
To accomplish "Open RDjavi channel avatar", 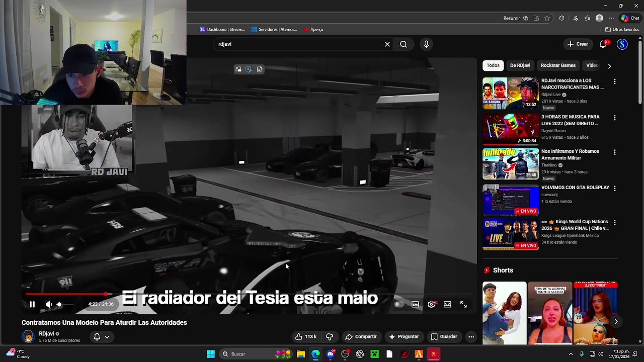I will [x=28, y=336].
